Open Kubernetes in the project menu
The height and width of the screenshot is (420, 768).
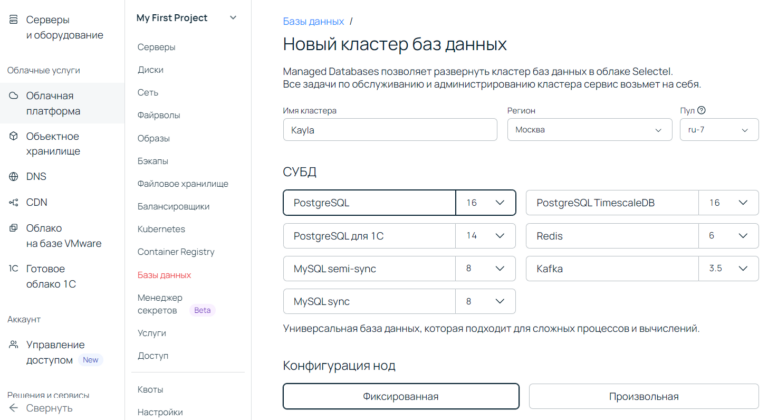pos(161,229)
